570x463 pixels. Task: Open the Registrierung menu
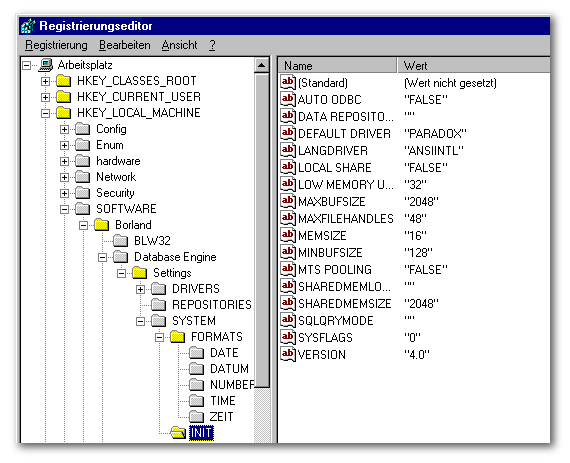[56, 45]
